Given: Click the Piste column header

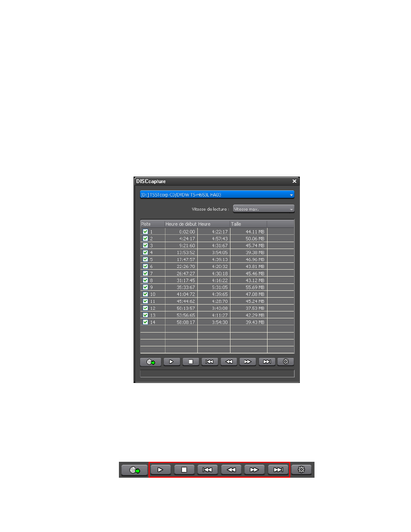Looking at the screenshot, I should (x=152, y=224).
